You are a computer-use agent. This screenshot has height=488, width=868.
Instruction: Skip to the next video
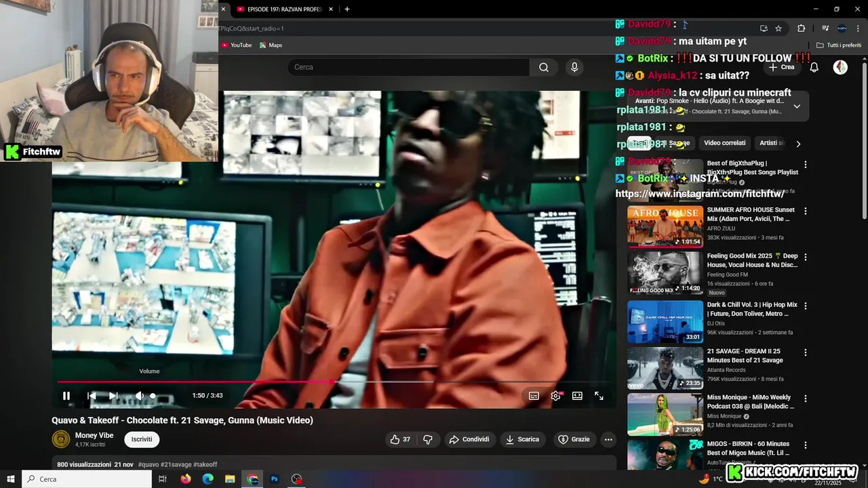[x=113, y=396]
